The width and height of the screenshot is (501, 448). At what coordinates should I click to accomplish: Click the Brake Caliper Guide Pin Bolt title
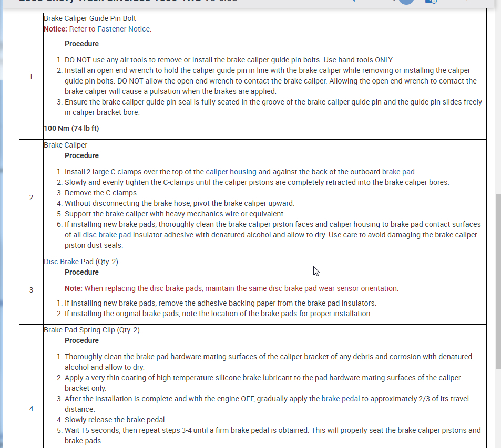(90, 18)
